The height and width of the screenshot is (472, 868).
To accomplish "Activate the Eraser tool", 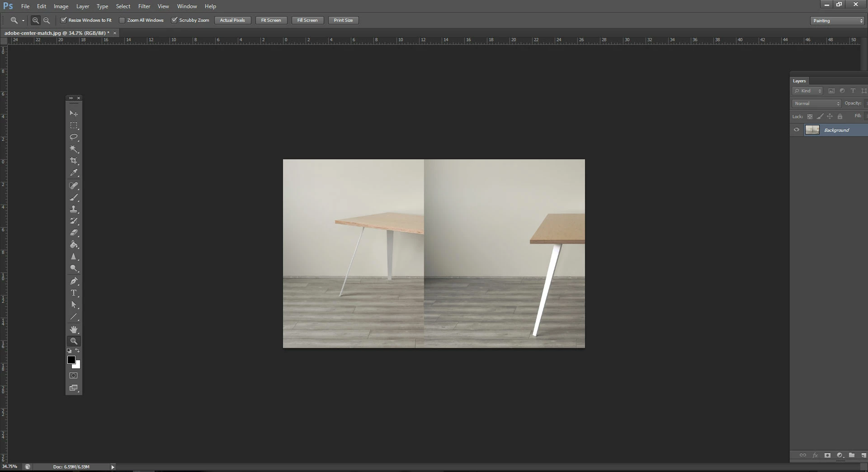I will coord(74,233).
